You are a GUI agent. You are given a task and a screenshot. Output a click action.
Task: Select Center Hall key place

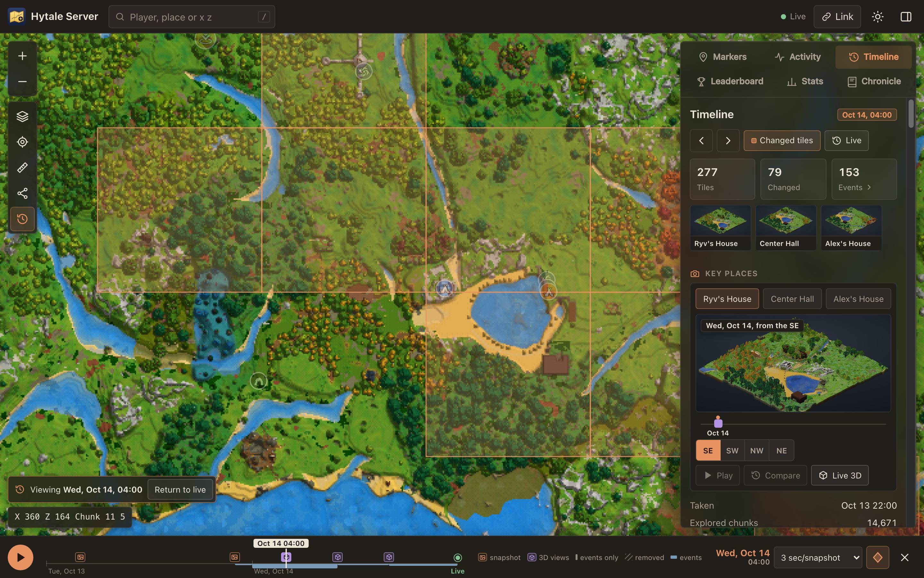click(792, 299)
